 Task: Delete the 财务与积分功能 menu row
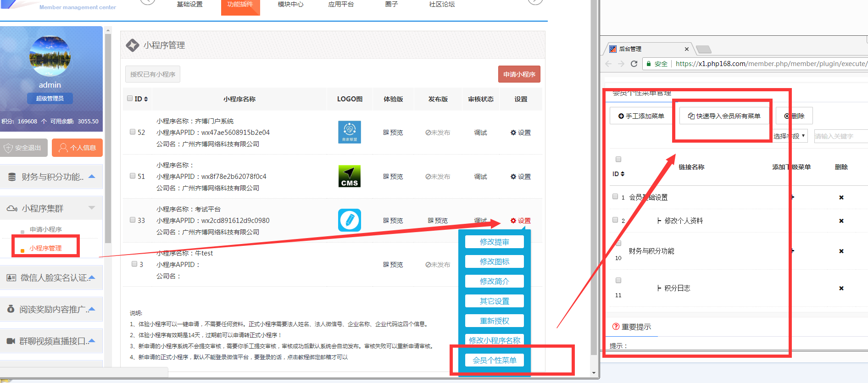tap(841, 251)
